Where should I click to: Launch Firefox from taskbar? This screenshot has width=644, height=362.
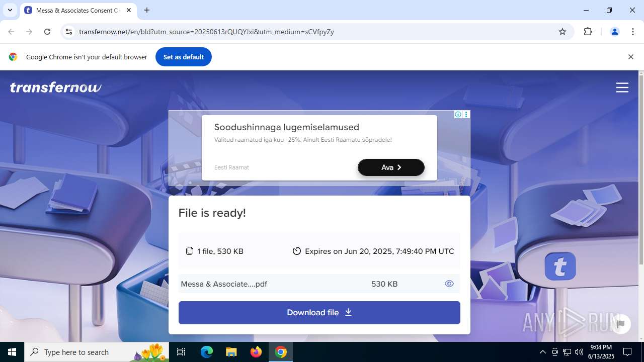coord(256,352)
